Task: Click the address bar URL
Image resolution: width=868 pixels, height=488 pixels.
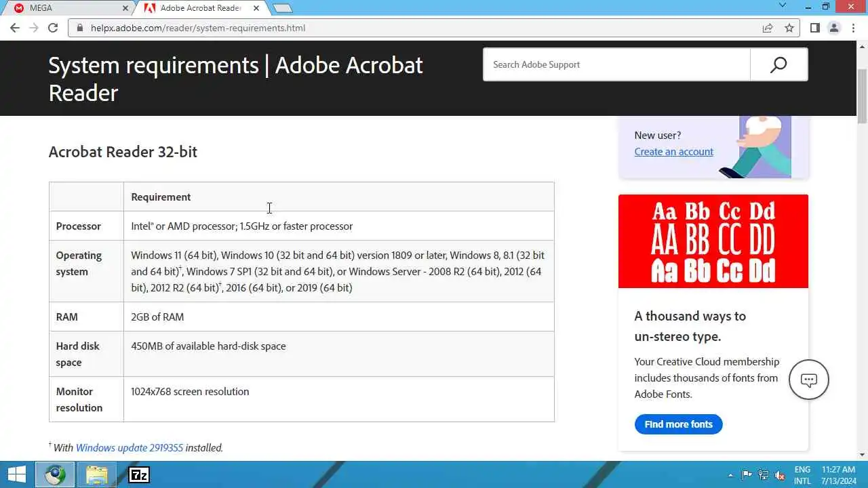Action: (x=198, y=28)
